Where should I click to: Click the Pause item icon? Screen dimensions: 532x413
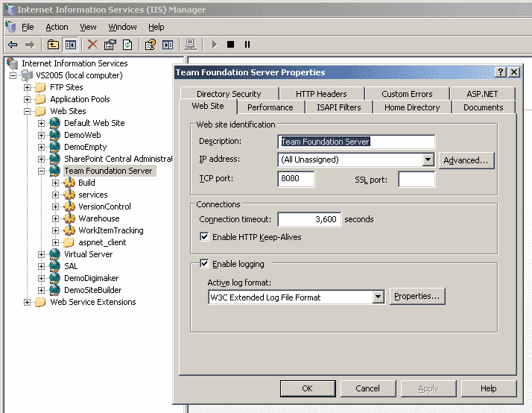click(x=247, y=45)
